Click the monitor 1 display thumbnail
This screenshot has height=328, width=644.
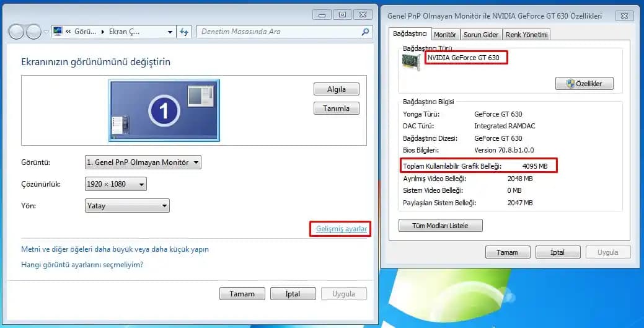(164, 111)
